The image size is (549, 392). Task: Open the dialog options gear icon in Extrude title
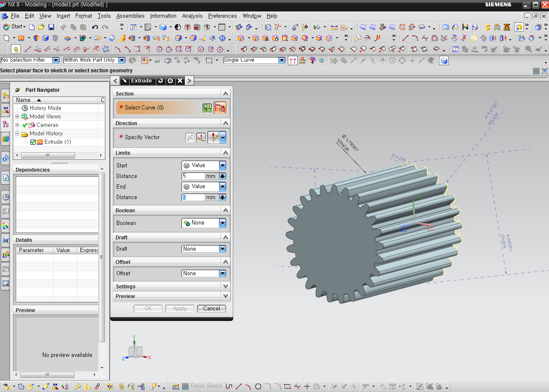pos(170,81)
